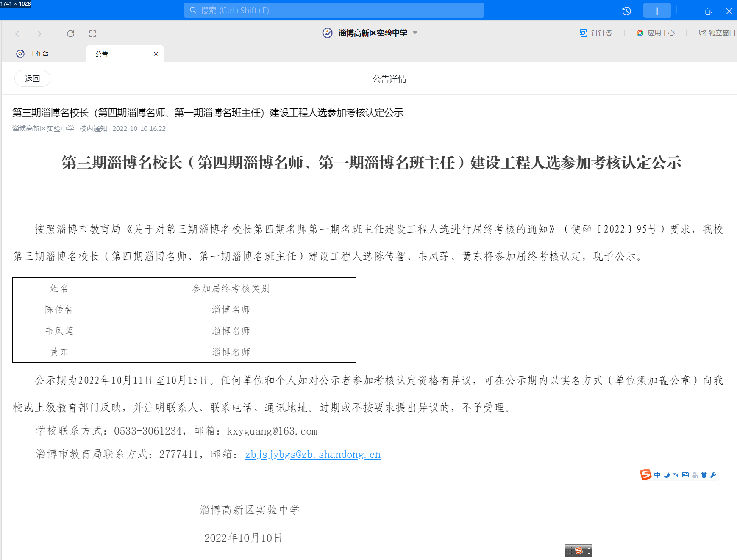
Task: Toggle Sogou punctuation mode icon
Action: 676,475
